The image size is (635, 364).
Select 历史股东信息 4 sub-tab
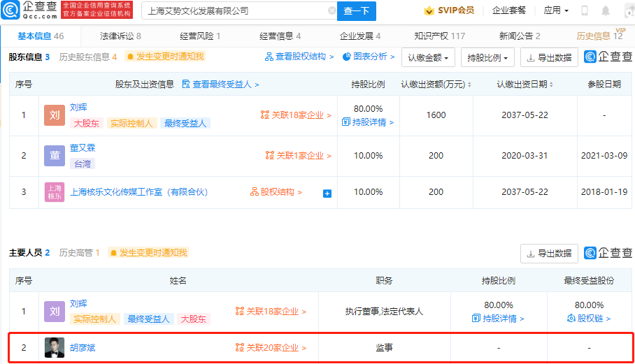(88, 57)
